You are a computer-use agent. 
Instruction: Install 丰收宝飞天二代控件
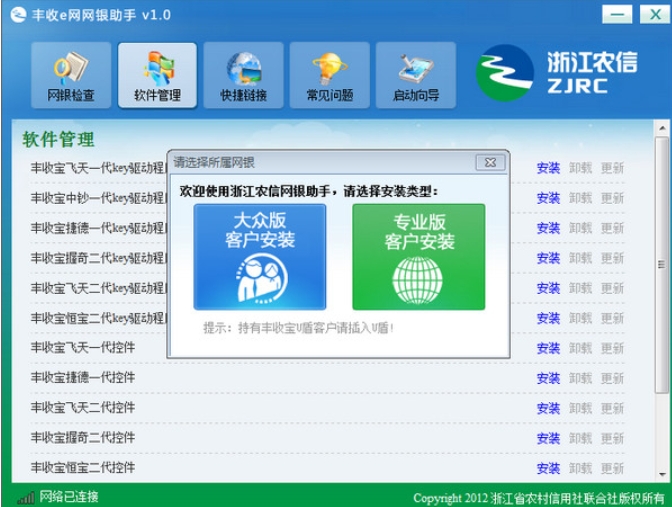(x=548, y=408)
